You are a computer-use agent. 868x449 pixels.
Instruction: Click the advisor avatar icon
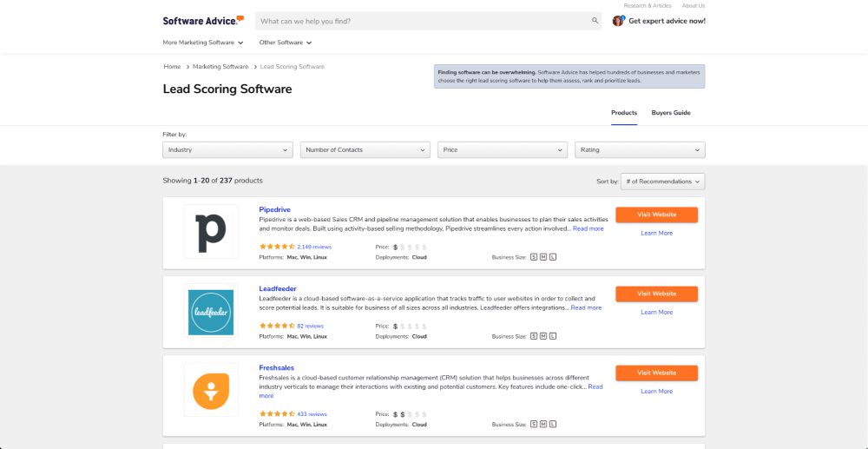click(x=618, y=21)
